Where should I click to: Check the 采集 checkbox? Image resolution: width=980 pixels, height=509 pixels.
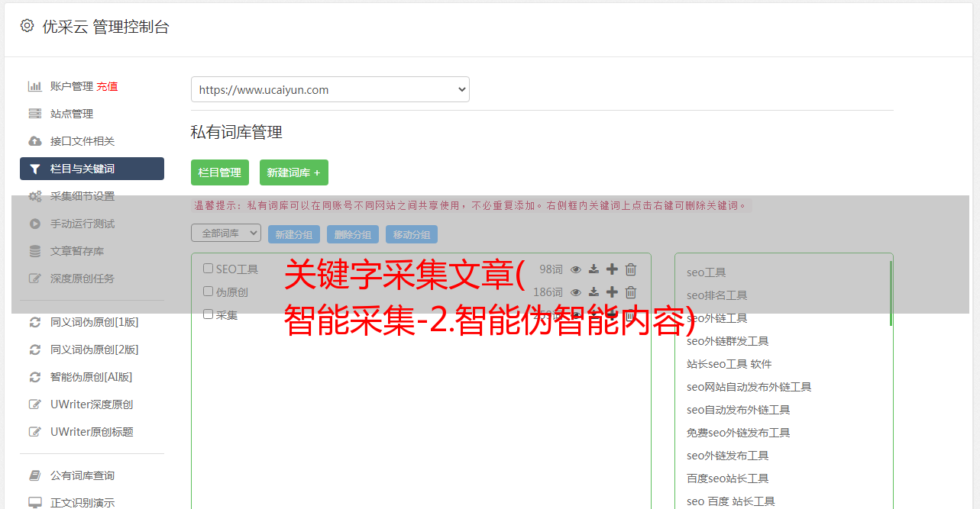coord(208,314)
